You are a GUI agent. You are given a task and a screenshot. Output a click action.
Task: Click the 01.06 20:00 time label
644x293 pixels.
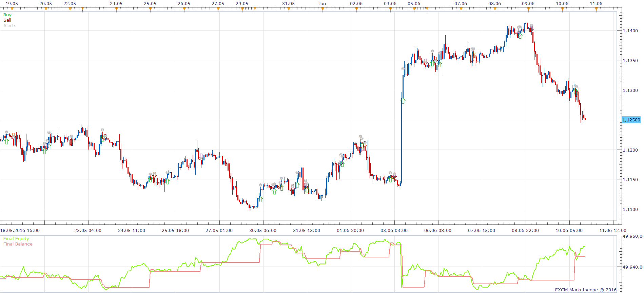tap(350, 231)
